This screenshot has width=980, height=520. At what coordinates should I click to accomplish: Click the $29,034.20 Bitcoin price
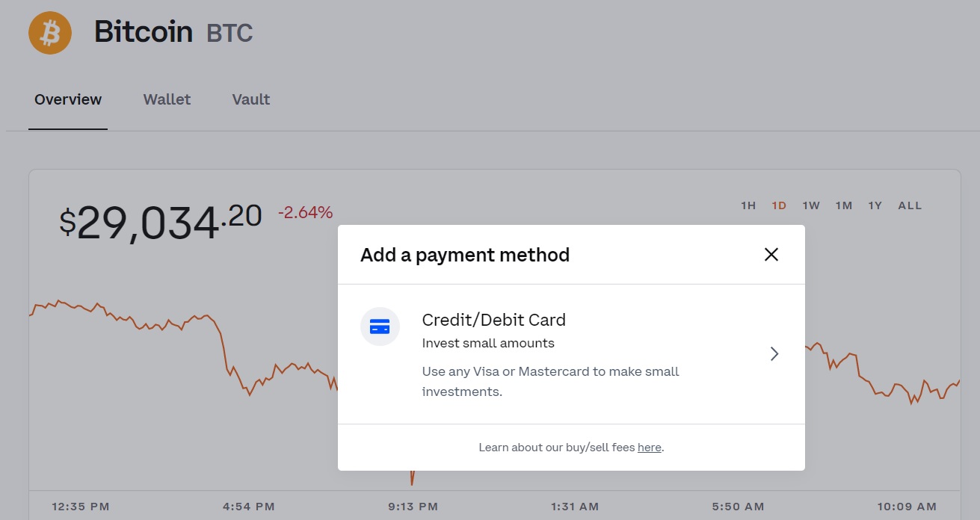161,222
